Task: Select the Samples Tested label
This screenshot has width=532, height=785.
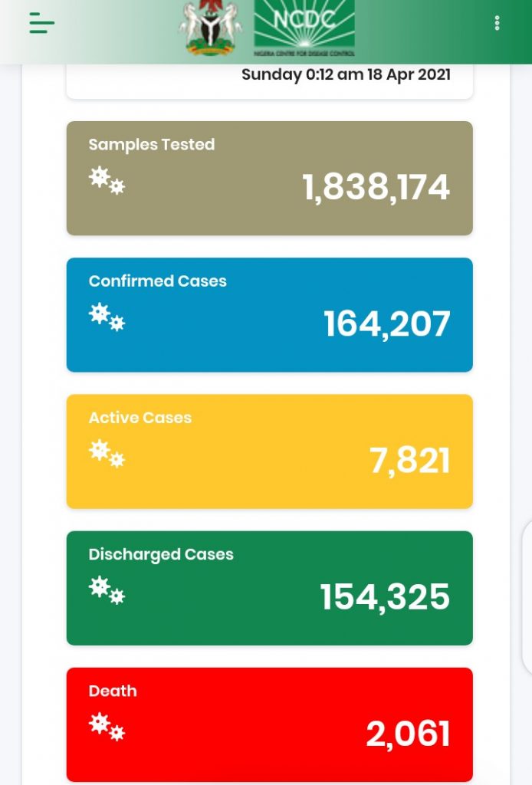Action: 152,145
